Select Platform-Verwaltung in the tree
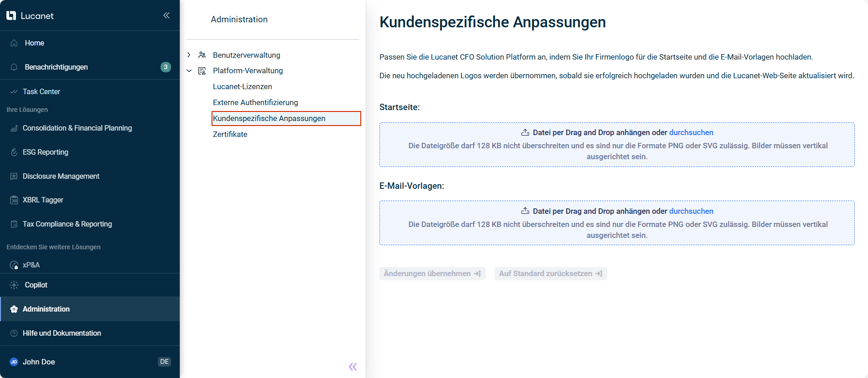Screen dimensions: 868x378 tap(248, 71)
